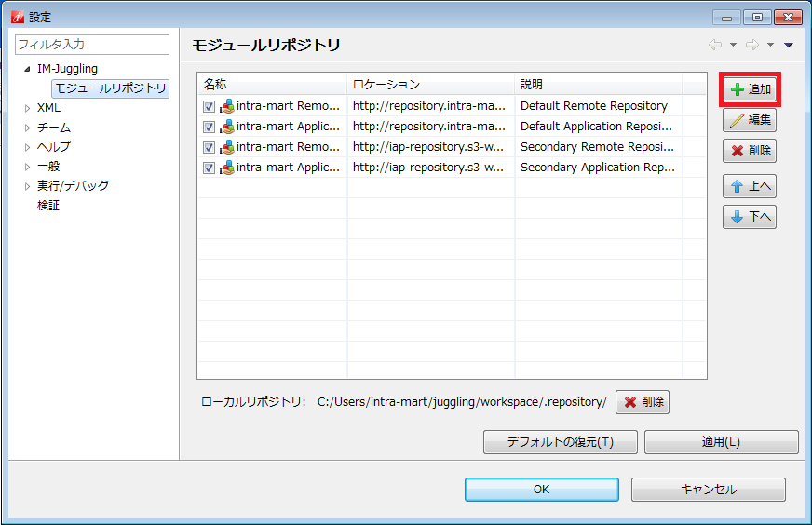812x525 pixels.
Task: Click the 設定 window title icon
Action: (18, 17)
